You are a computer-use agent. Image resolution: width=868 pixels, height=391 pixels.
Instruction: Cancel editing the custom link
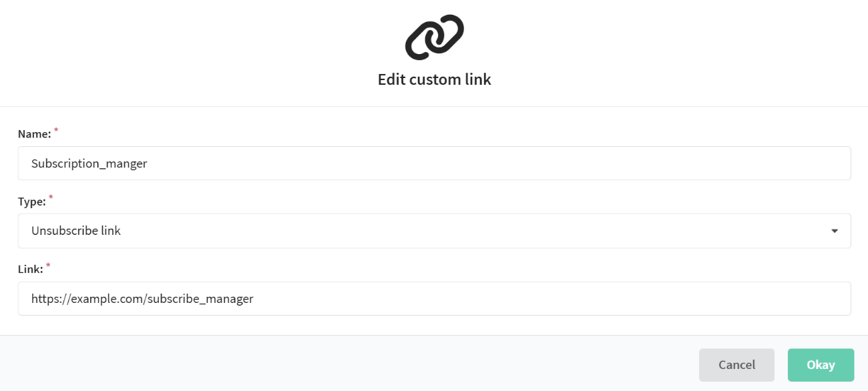pos(736,365)
